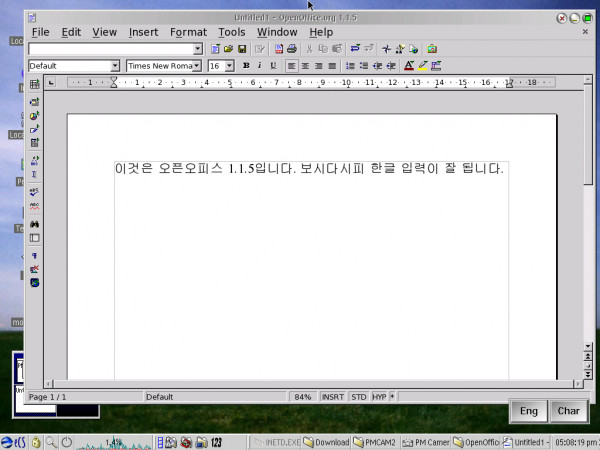Toggle INSRT insert mode in status bar
600x450 pixels.
pyautogui.click(x=333, y=397)
